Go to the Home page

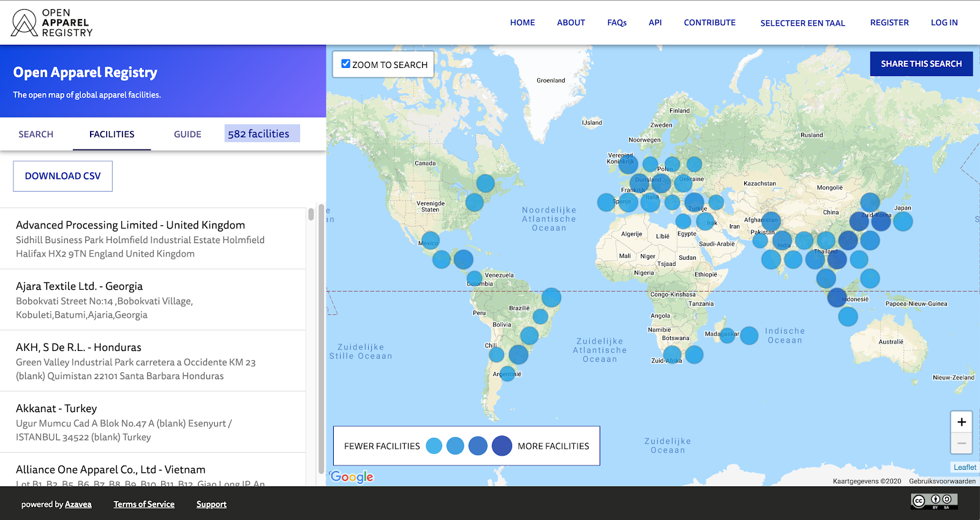pyautogui.click(x=522, y=23)
